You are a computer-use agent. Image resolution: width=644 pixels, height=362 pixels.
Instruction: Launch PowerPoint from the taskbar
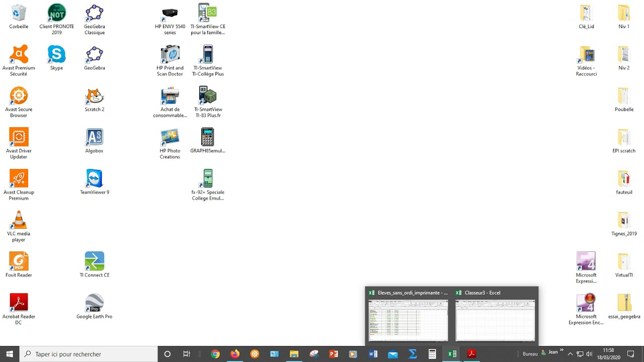point(333,354)
